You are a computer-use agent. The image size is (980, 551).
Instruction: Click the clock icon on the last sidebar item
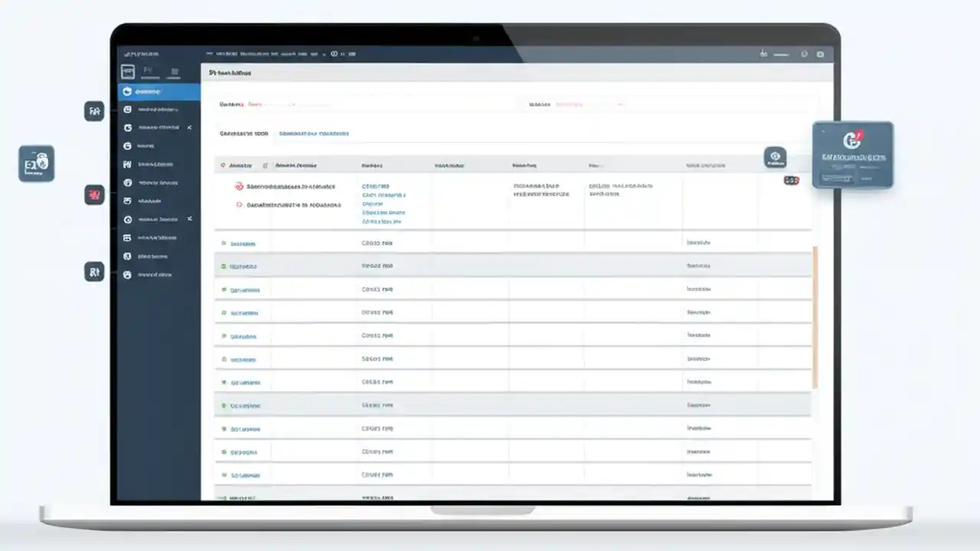click(x=127, y=275)
